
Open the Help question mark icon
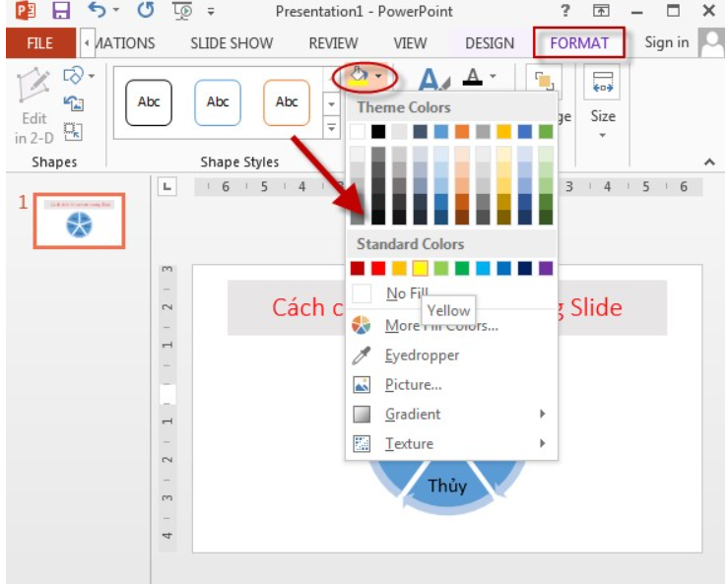point(564,12)
